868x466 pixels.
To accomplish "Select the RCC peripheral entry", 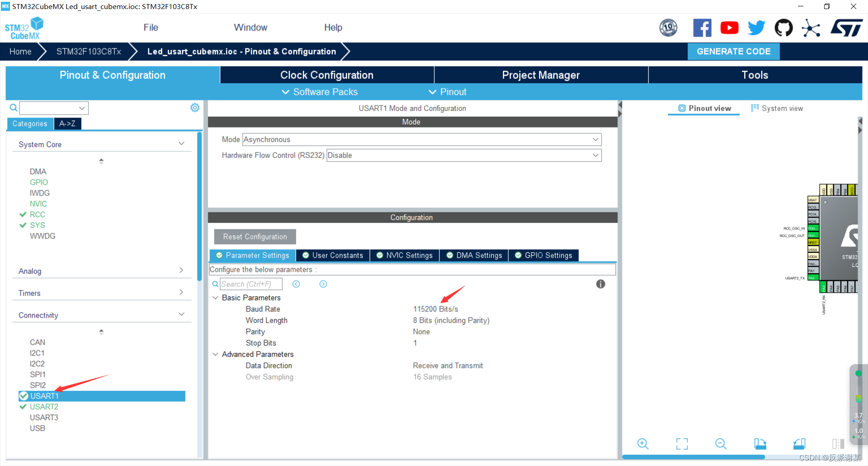I will [38, 214].
